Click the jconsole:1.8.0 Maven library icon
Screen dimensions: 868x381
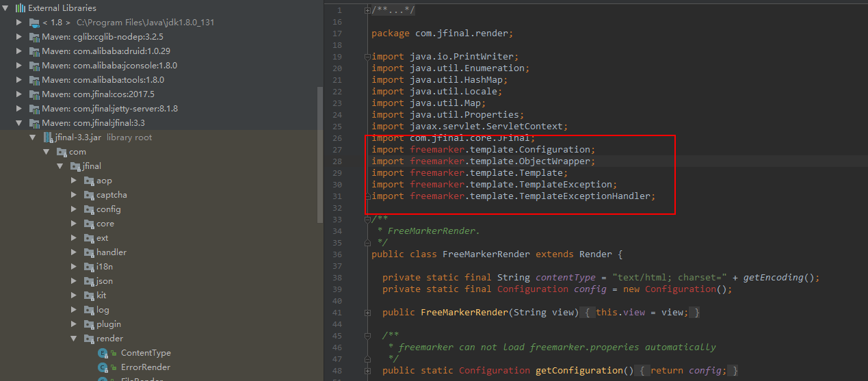pyautogui.click(x=34, y=66)
